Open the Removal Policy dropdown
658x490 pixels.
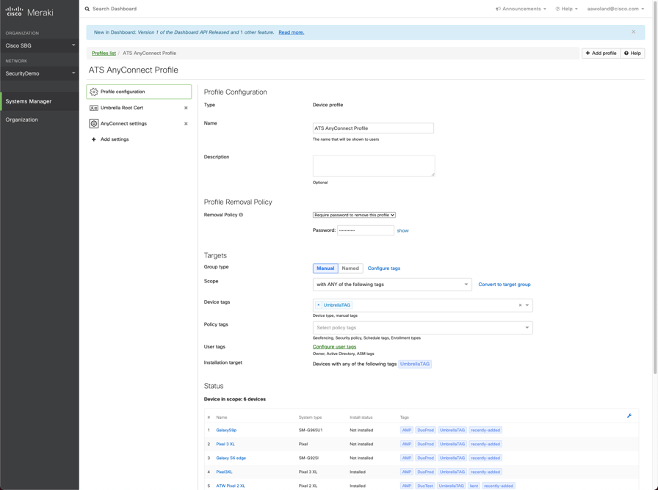pos(355,214)
